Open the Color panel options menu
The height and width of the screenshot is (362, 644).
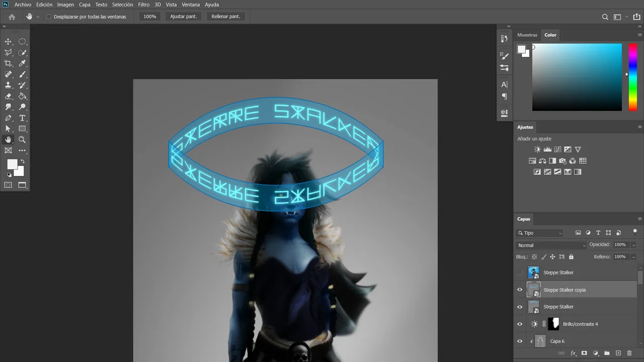[x=639, y=35]
